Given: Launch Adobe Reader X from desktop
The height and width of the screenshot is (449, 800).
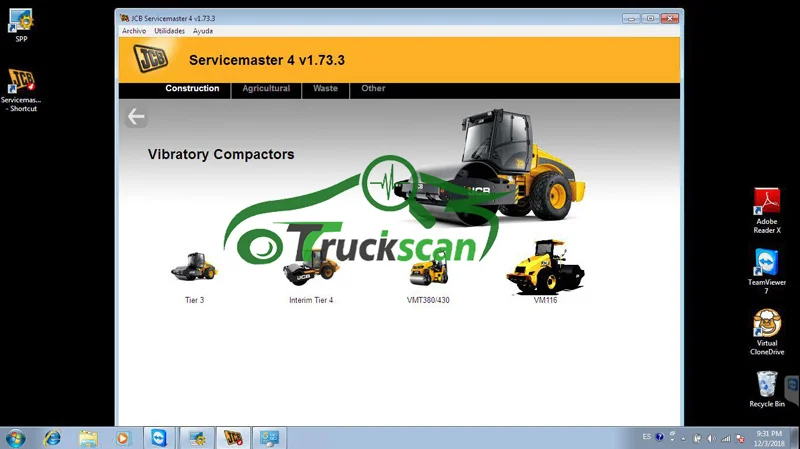Looking at the screenshot, I should 767,211.
